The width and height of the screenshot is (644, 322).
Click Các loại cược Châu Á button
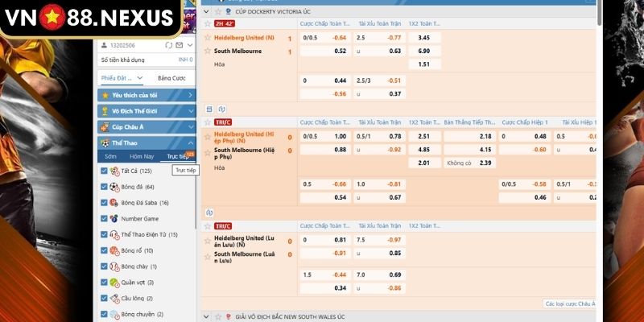[x=570, y=304]
